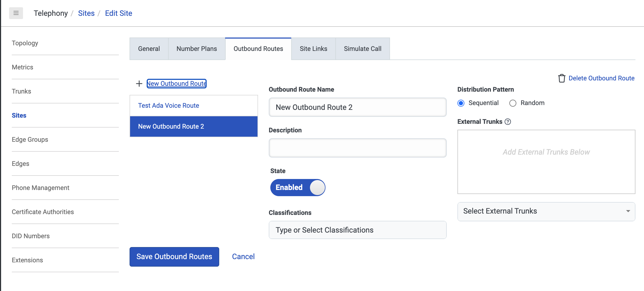
Task: Click the Outbound Route Name field
Action: click(357, 107)
